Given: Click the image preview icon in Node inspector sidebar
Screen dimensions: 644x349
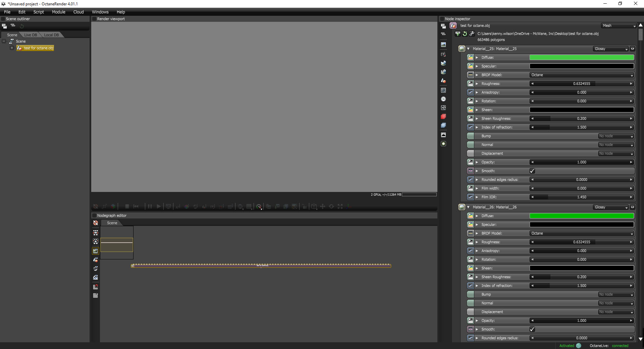Looking at the screenshot, I should (443, 45).
